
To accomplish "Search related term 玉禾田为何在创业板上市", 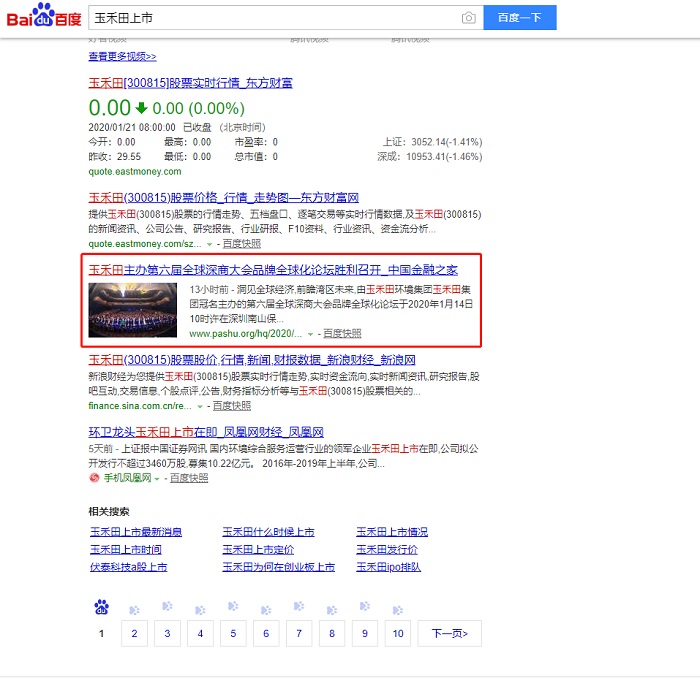I will (x=279, y=567).
